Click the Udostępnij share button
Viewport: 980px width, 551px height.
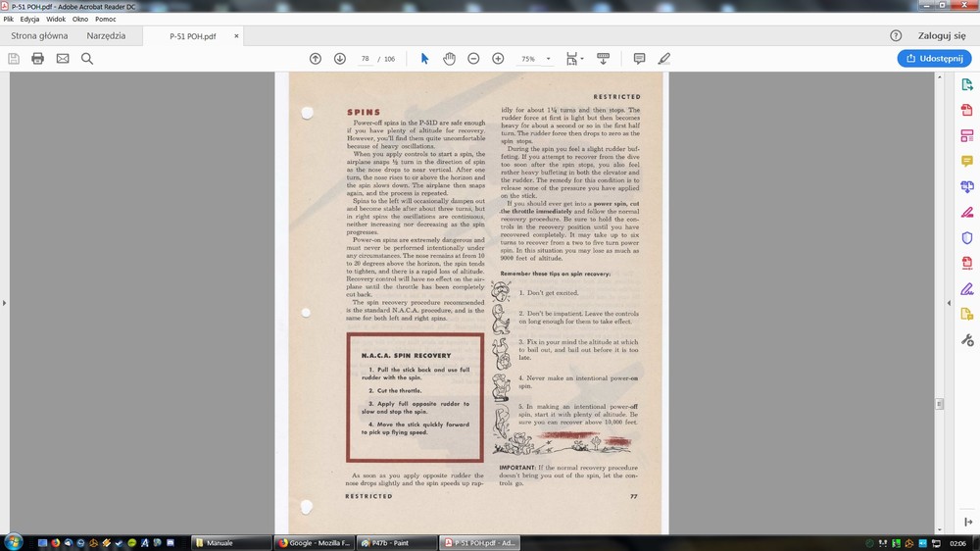[x=934, y=58]
